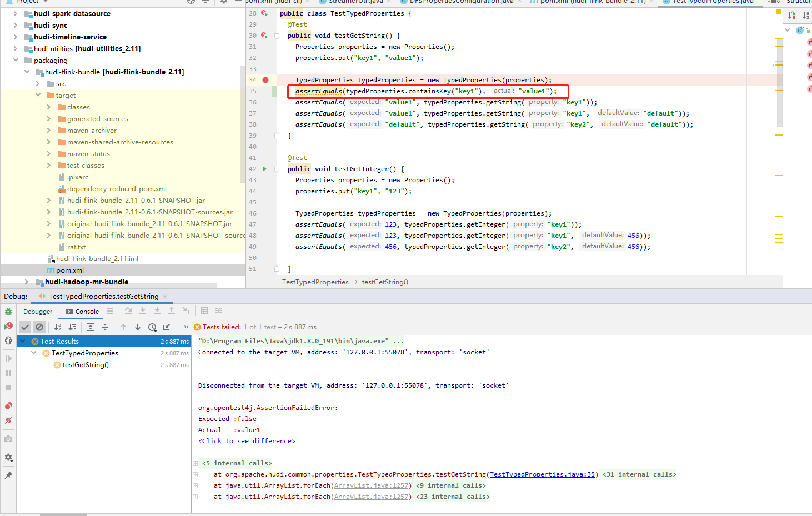Rerun the test with the debug bug icon
The height and width of the screenshot is (516, 812).
click(x=8, y=312)
